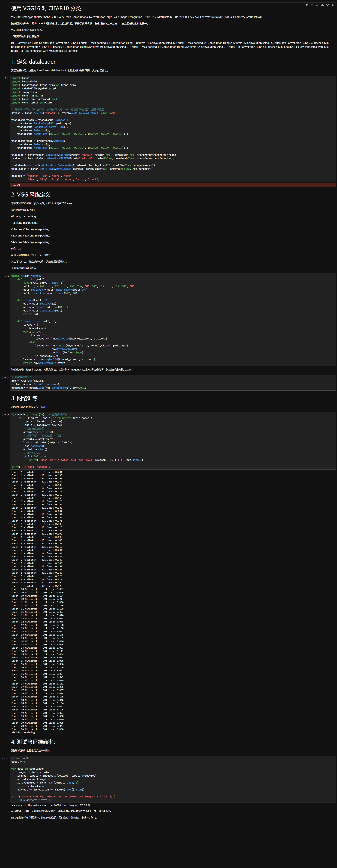Click the 'Accuracy of the network' output line
Image resolution: width=337 pixels, height=868 pixels.
point(51,805)
